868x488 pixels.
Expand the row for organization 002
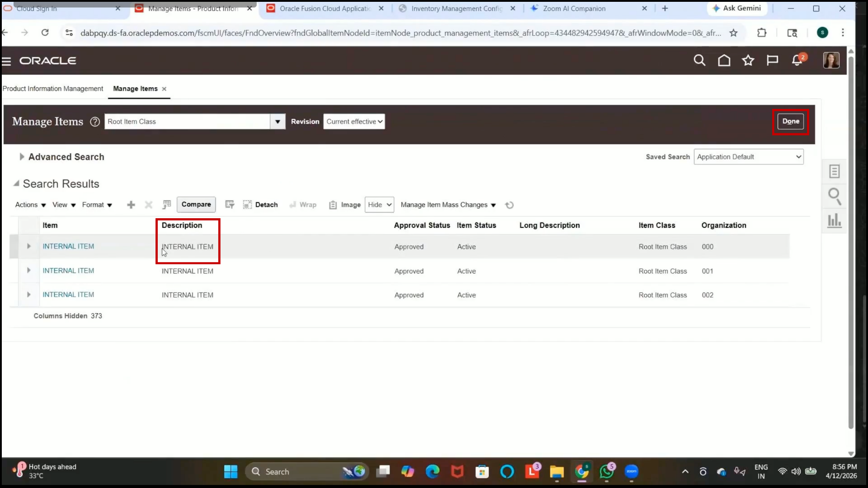tap(28, 295)
